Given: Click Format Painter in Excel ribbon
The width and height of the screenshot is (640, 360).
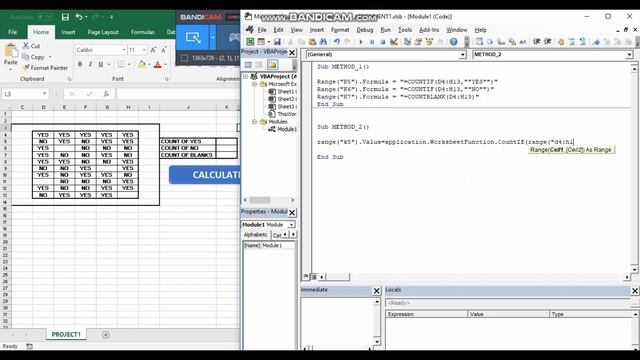Looking at the screenshot, I should [x=45, y=68].
